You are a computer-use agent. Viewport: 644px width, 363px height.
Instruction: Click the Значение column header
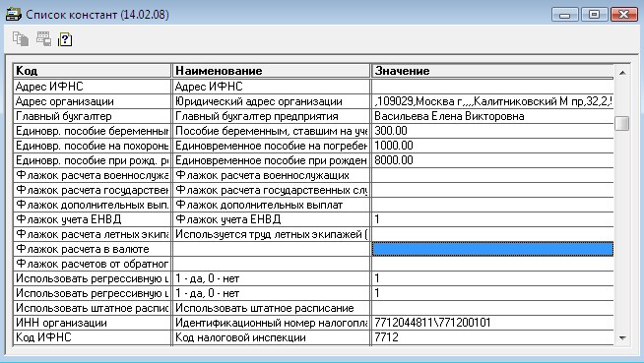coord(492,71)
